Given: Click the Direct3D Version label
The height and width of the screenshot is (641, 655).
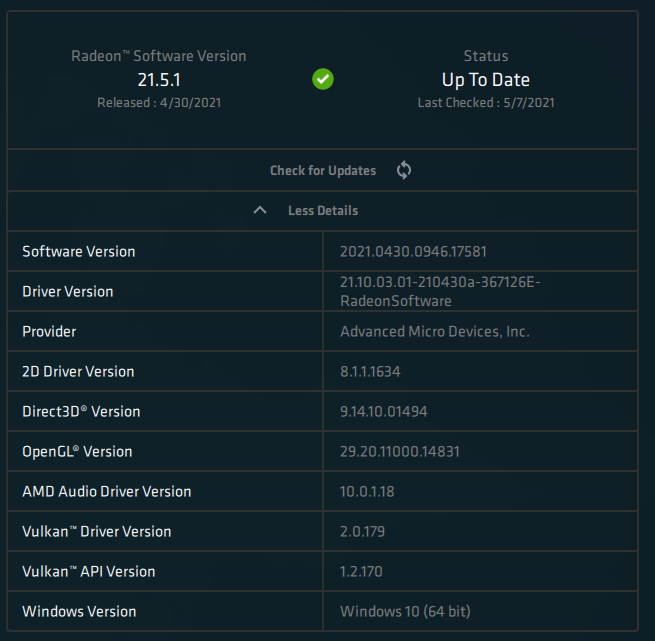Looking at the screenshot, I should pyautogui.click(x=81, y=412).
